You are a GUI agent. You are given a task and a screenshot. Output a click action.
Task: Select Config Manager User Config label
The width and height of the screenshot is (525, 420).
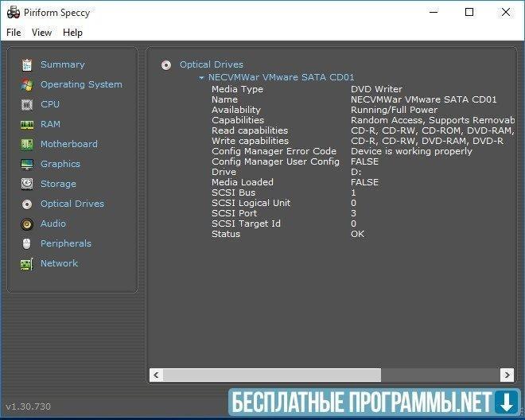click(x=275, y=161)
